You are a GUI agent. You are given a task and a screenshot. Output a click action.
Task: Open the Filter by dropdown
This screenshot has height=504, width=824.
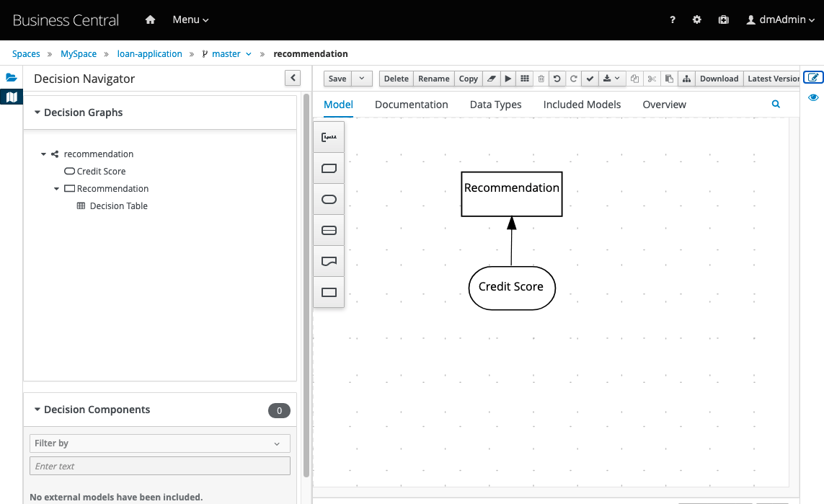click(x=159, y=443)
